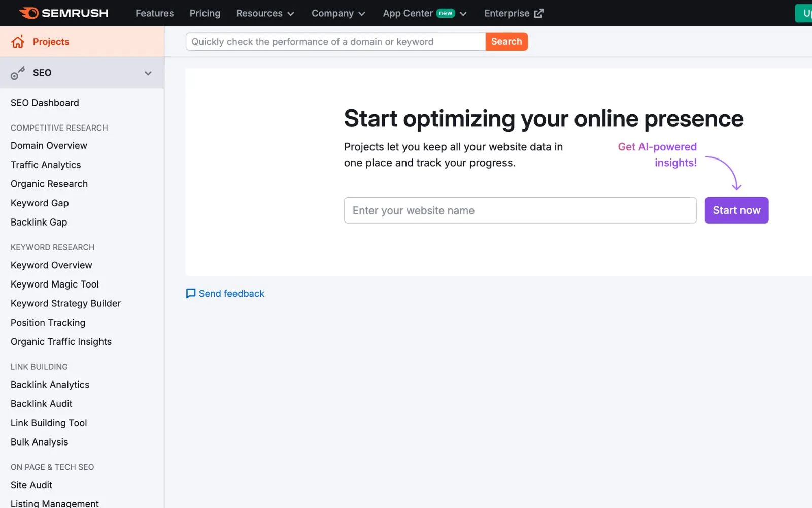This screenshot has height=508, width=812.
Task: Open Position Tracking
Action: point(48,323)
